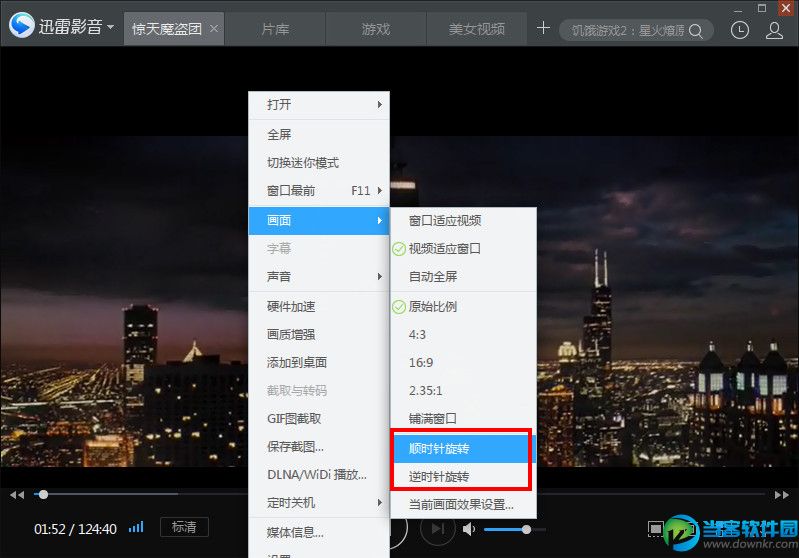Viewport: 799px width, 558px height.
Task: Choose 保存截图... from the menu
Action: [319, 446]
